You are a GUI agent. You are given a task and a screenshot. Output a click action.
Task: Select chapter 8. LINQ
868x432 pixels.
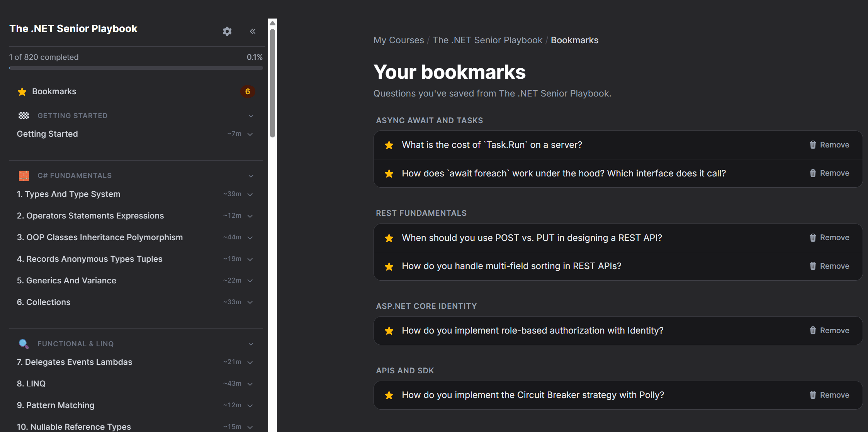[x=31, y=384]
